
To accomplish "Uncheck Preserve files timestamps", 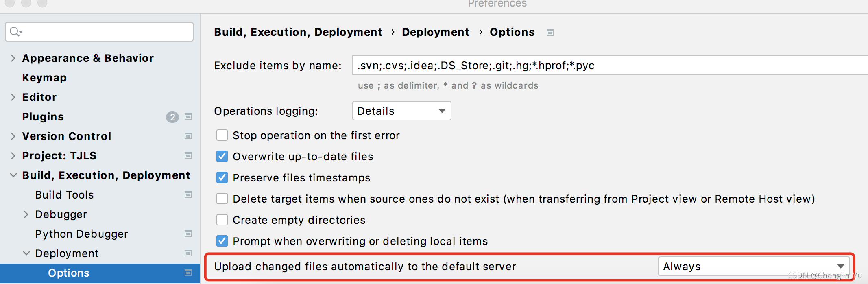I will pos(222,177).
